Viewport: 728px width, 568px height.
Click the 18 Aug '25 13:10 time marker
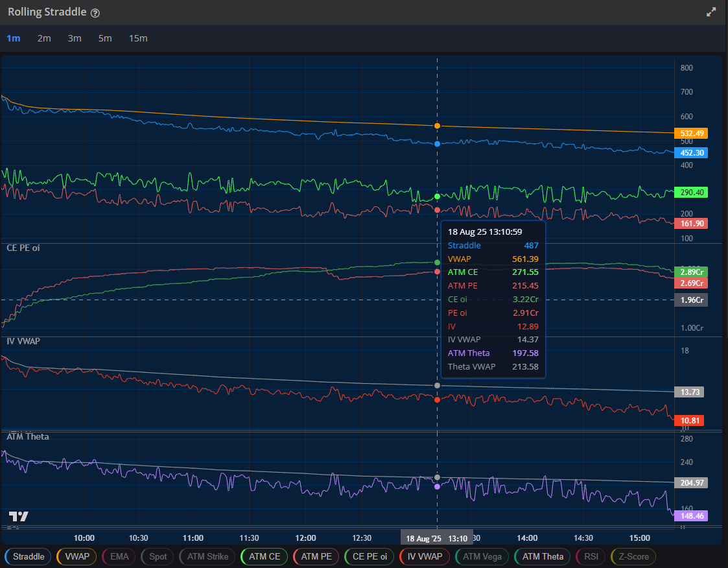[436, 538]
